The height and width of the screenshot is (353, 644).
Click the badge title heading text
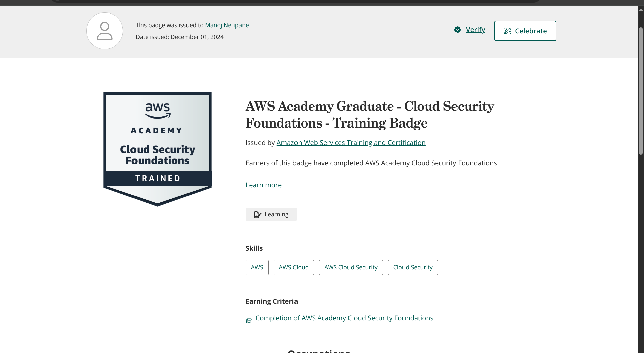[370, 114]
